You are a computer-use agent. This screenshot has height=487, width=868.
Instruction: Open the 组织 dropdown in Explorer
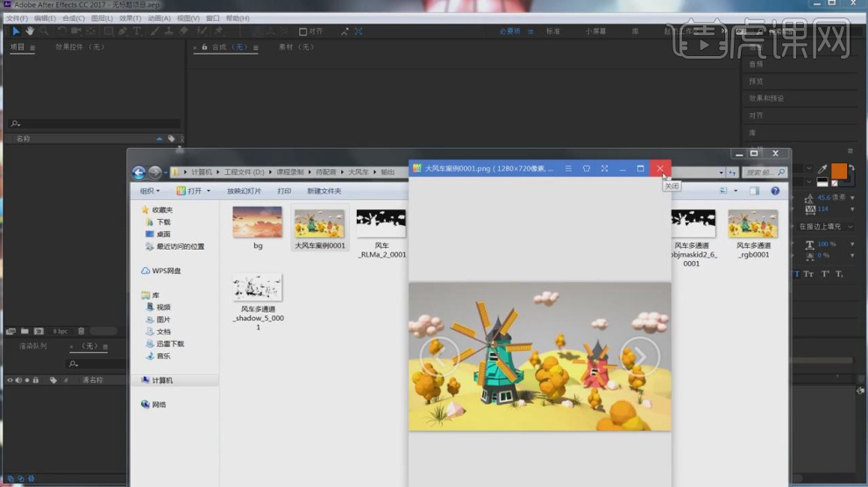149,191
